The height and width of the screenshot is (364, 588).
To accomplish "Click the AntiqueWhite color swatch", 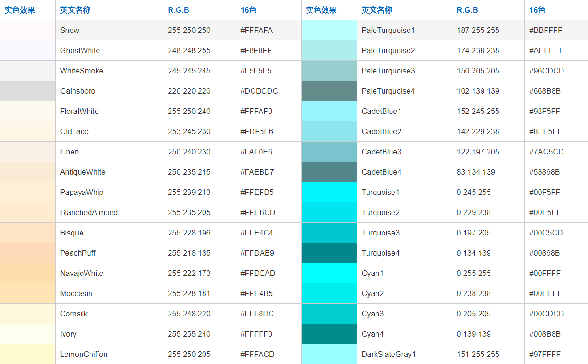I will (27, 172).
